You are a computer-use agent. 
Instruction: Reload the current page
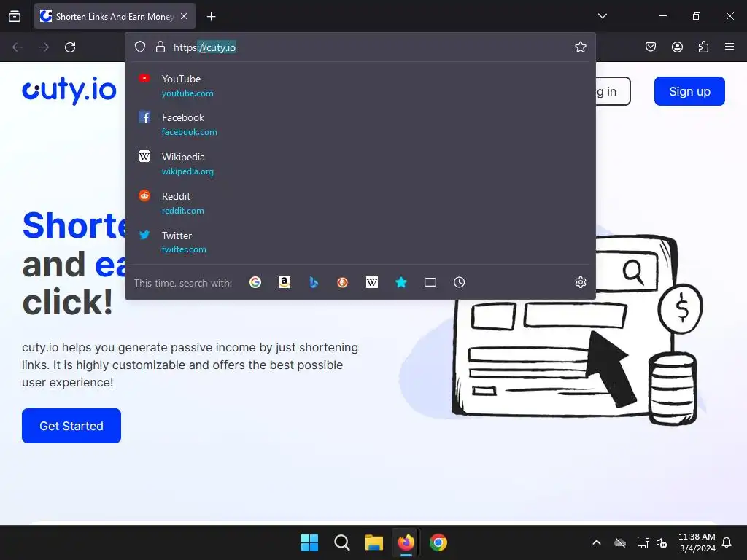[70, 47]
